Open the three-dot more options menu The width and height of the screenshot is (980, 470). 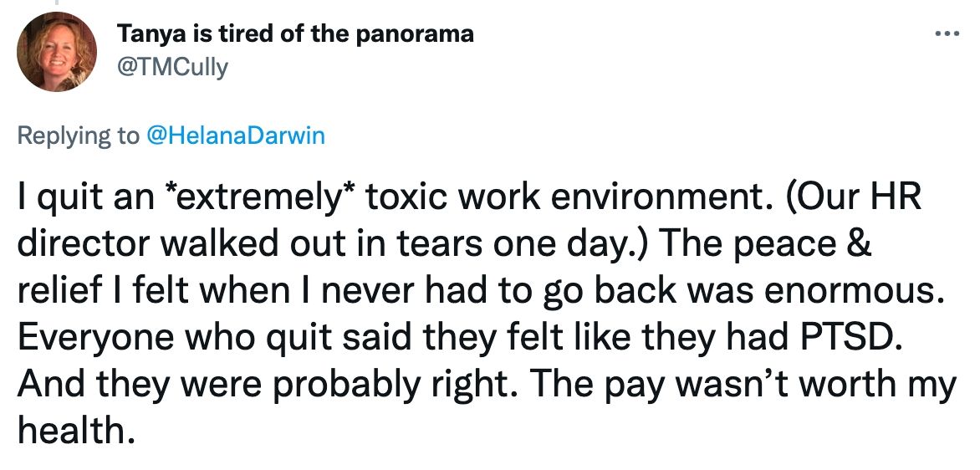coord(946,34)
